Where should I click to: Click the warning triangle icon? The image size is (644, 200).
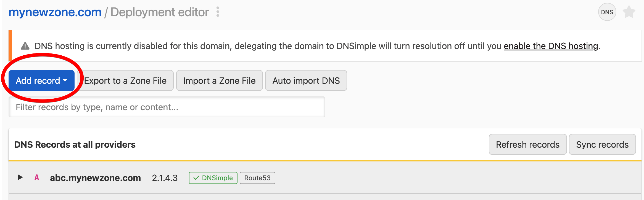[x=25, y=46]
